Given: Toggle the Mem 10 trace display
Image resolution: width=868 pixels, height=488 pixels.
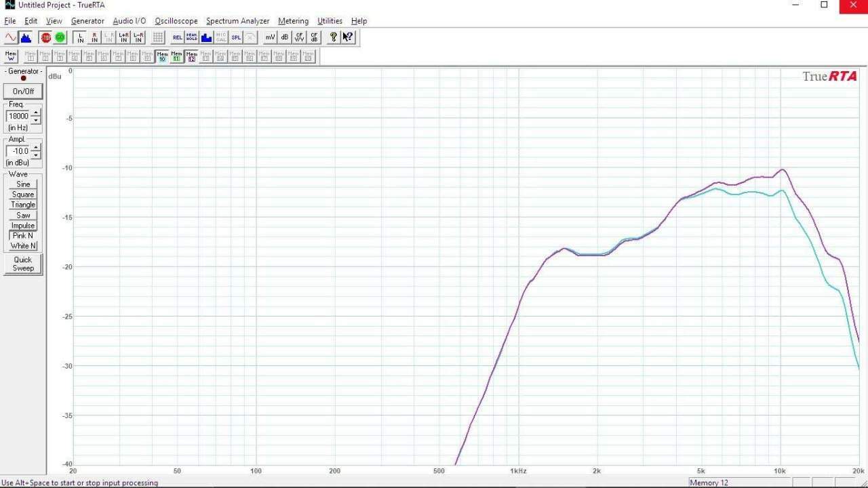Looking at the screenshot, I should [x=163, y=56].
